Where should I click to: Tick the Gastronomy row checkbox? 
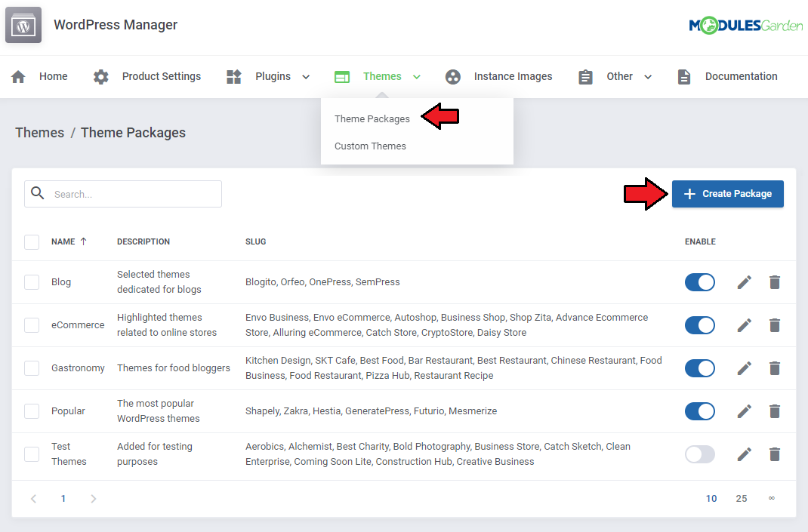[32, 368]
